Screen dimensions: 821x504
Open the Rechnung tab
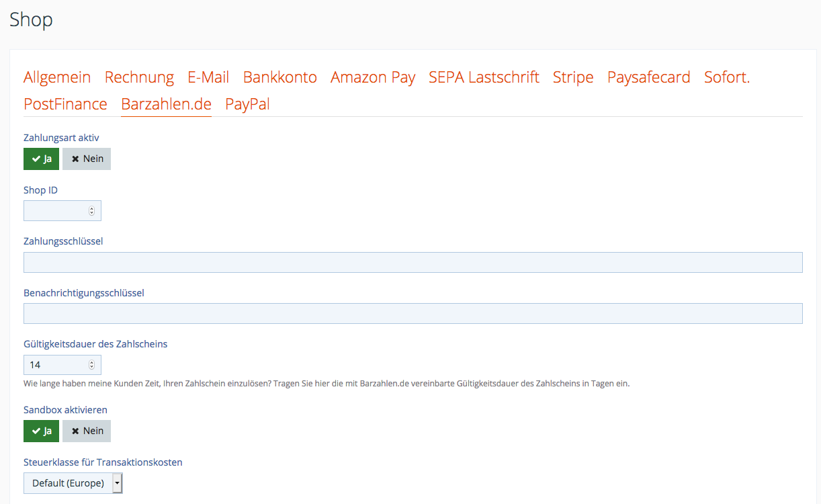click(x=139, y=77)
